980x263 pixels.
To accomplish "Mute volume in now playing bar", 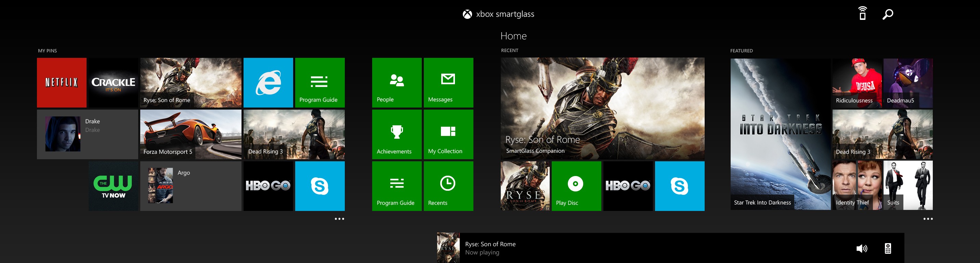I will [861, 249].
